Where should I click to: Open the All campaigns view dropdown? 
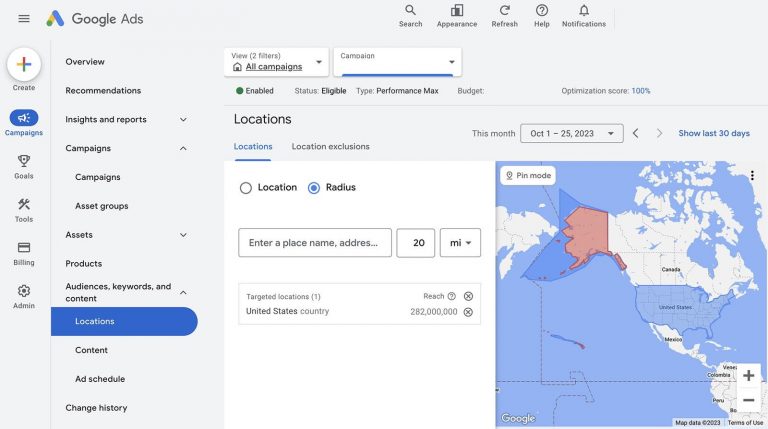[276, 62]
